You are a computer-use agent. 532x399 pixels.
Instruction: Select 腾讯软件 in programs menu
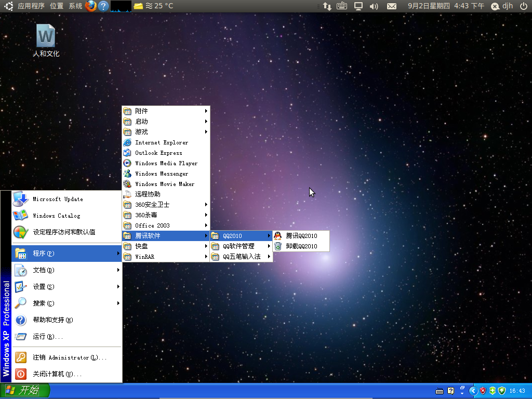pyautogui.click(x=166, y=236)
